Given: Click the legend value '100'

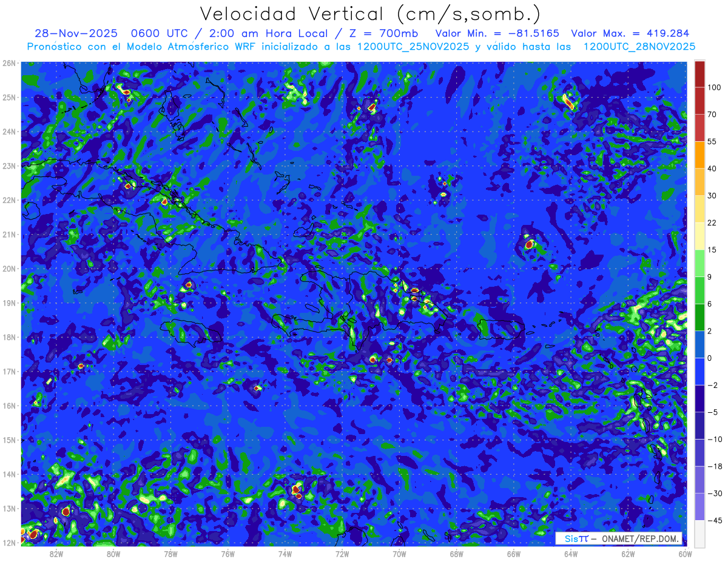Looking at the screenshot, I should 714,88.
